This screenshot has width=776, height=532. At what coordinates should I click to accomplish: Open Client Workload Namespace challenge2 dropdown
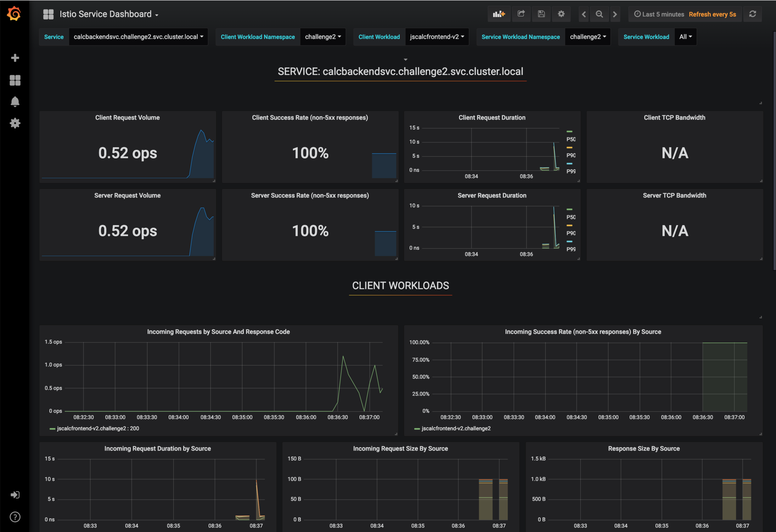tap(323, 37)
